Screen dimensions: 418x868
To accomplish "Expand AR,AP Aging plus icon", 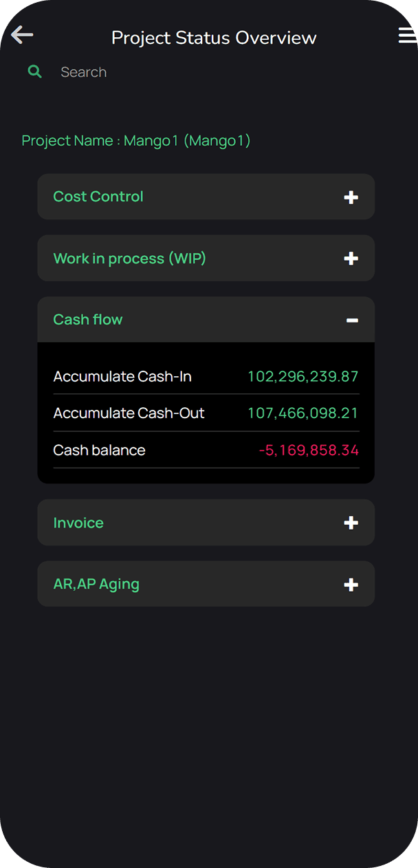I will (351, 585).
